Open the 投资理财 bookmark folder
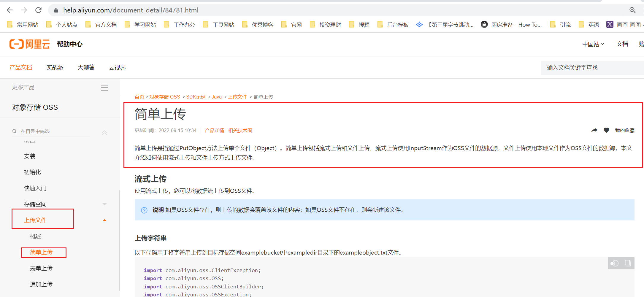Screen dimensions: 644x297 click(x=326, y=25)
